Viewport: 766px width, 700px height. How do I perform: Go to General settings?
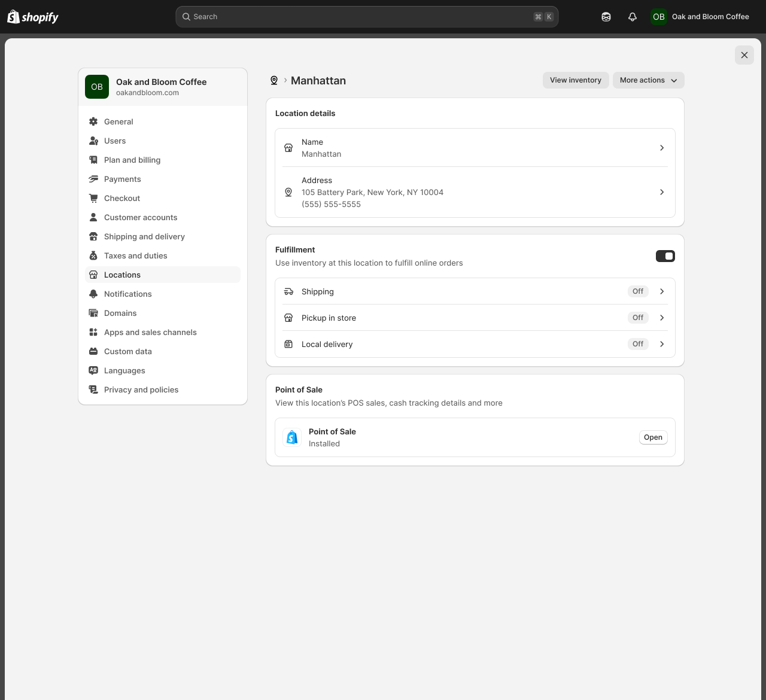click(x=163, y=121)
